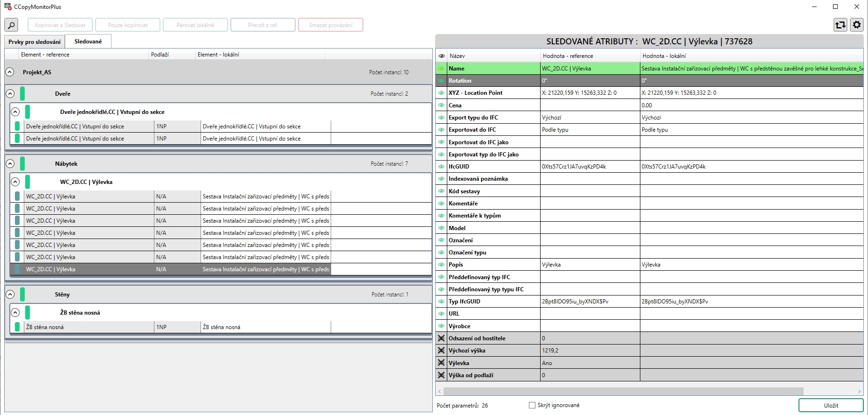Image resolution: width=868 pixels, height=415 pixels.
Task: Click the IfcGUID reference value 0Xts57Crz1JA7uvqKzPD4k
Action: pyautogui.click(x=574, y=166)
